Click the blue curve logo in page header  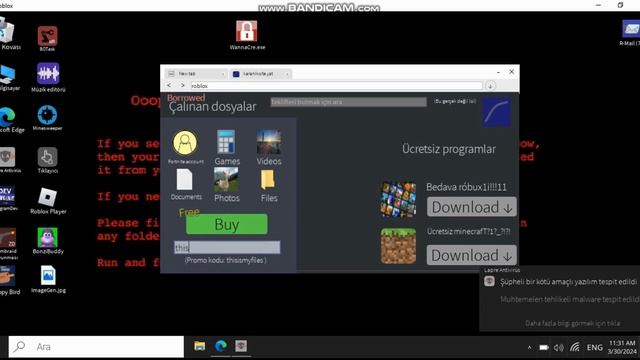pos(496,112)
